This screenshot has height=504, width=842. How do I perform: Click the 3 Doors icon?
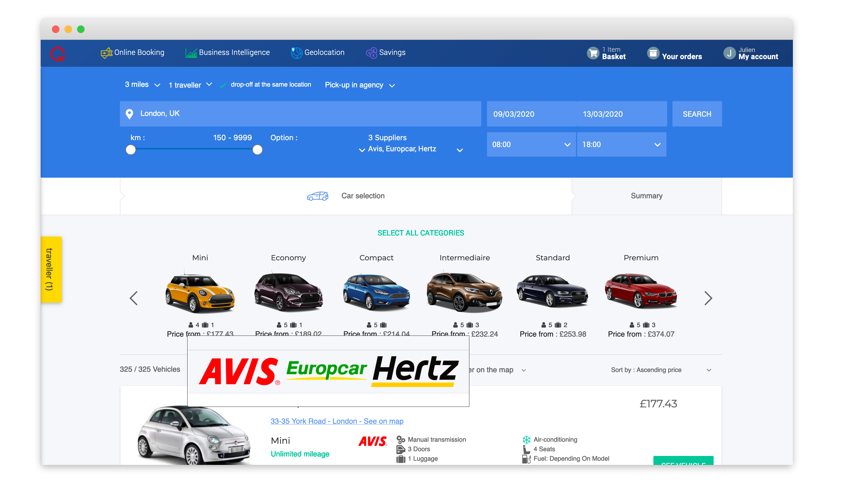tap(401, 449)
